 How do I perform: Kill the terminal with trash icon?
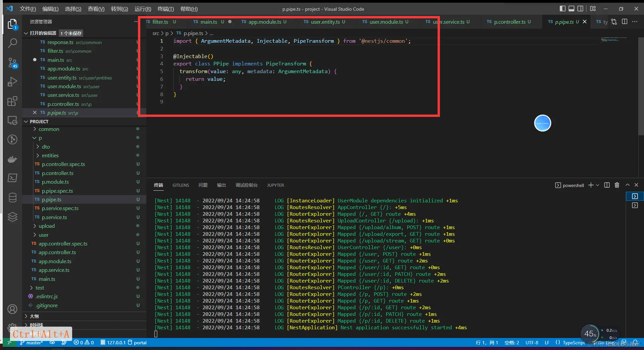(x=617, y=185)
